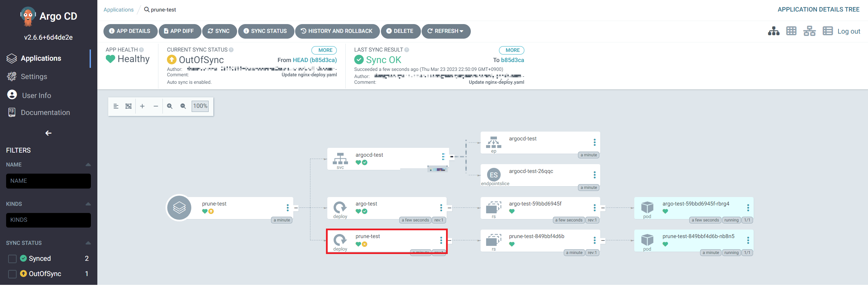Screen dimensions: 868x293
Task: Check the Synced filter checkbox
Action: [12, 259]
